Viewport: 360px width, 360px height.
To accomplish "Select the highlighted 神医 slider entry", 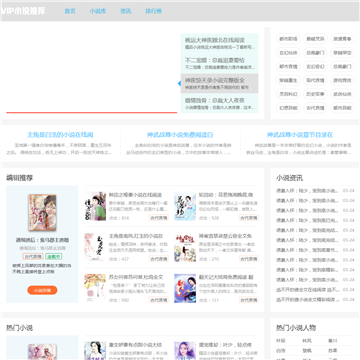I will pyautogui.click(x=219, y=83).
